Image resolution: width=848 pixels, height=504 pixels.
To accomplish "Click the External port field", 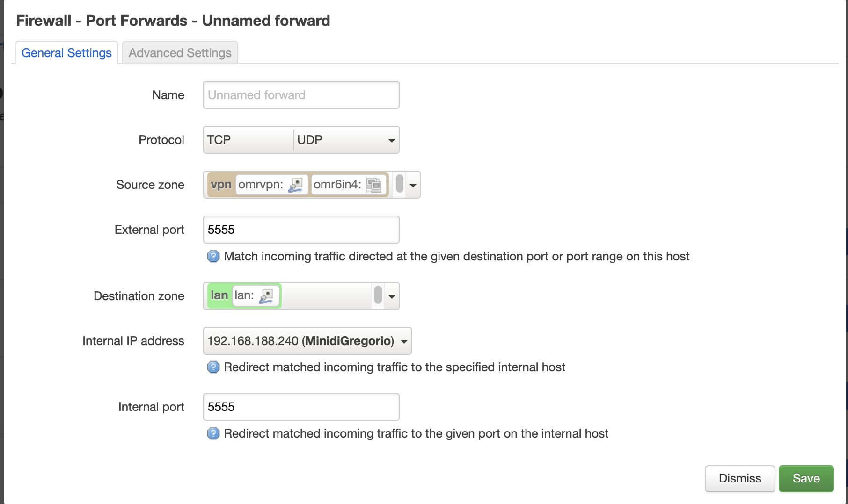I will [x=301, y=230].
